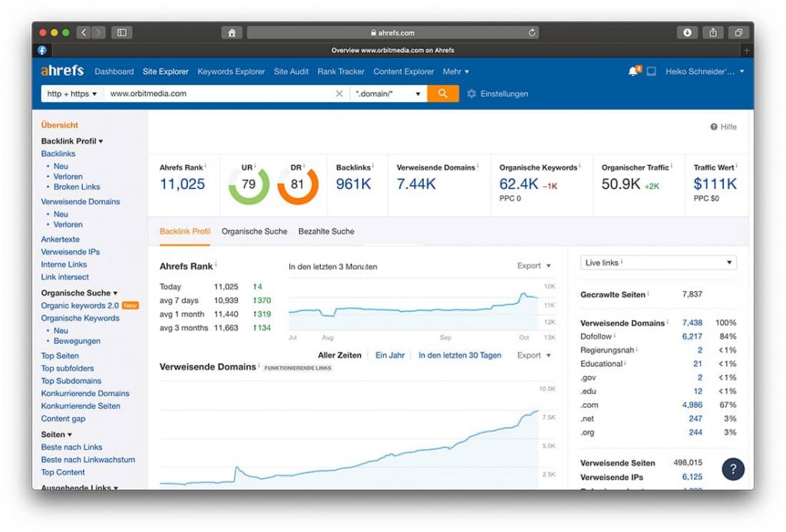This screenshot has height=532, width=786.
Task: Open notifications bell icon
Action: tap(633, 71)
